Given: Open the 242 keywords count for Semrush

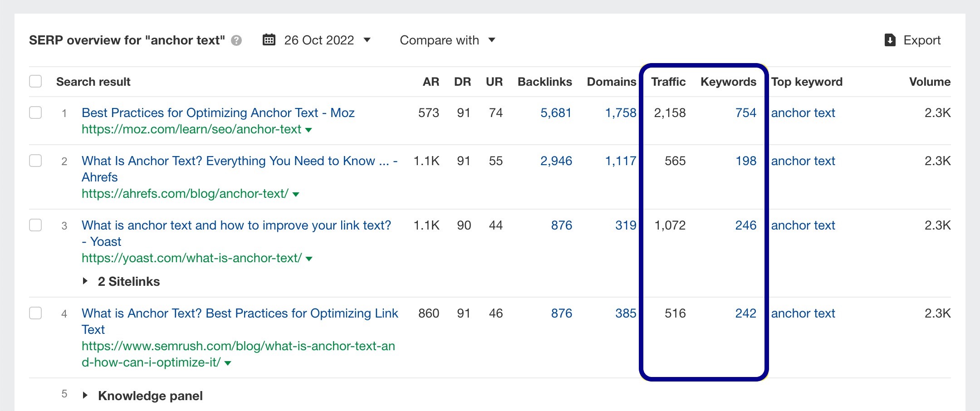Looking at the screenshot, I should point(746,313).
